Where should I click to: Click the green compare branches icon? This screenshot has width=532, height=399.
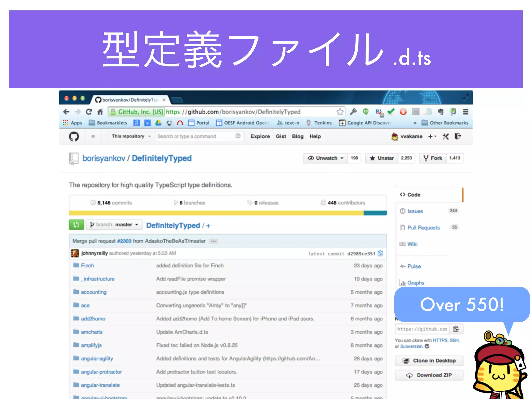(76, 225)
